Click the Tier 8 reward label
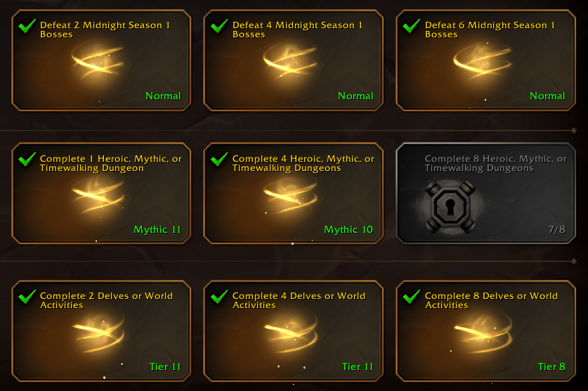Viewport: 588px width, 391px height. tap(551, 366)
